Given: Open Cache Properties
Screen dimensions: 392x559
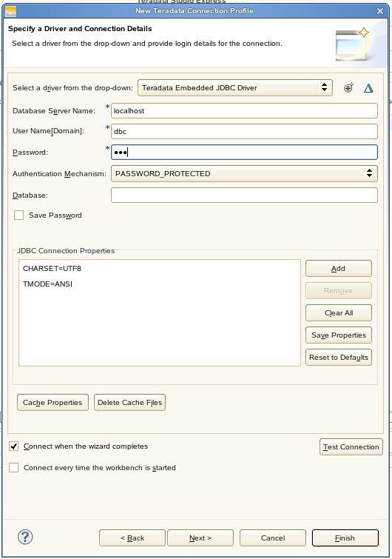Looking at the screenshot, I should point(53,402).
